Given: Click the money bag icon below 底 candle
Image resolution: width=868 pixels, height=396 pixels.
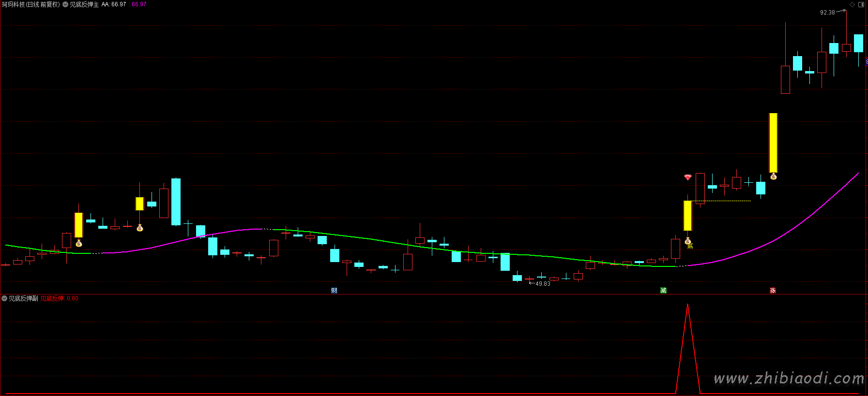Looking at the screenshot, I should click(687, 241).
